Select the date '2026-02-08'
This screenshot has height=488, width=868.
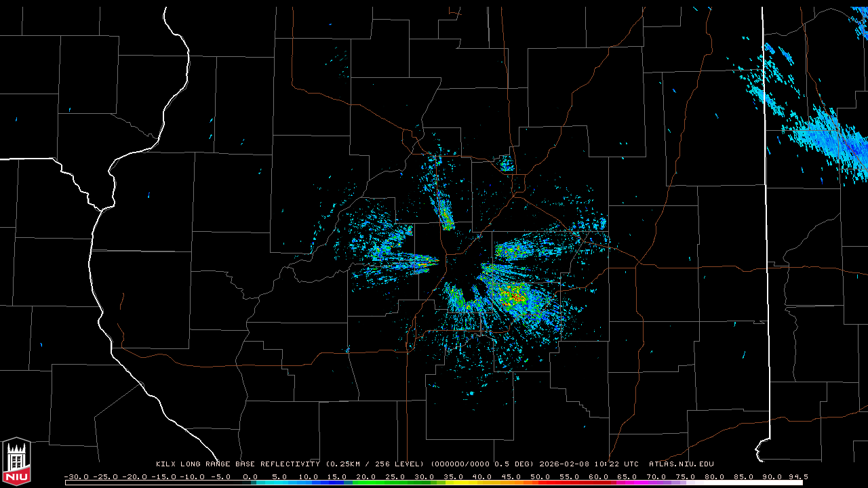565,464
